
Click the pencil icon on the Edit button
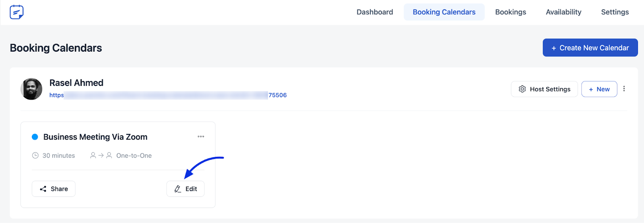[x=178, y=189]
